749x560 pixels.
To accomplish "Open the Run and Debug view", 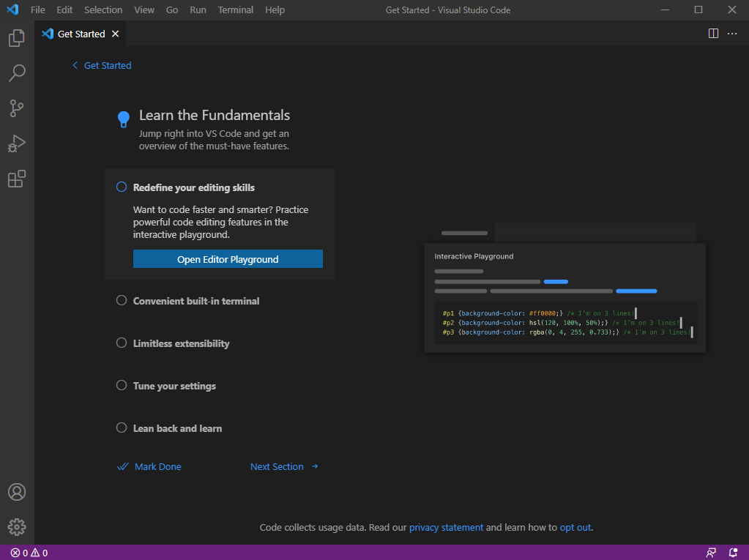I will tap(17, 143).
